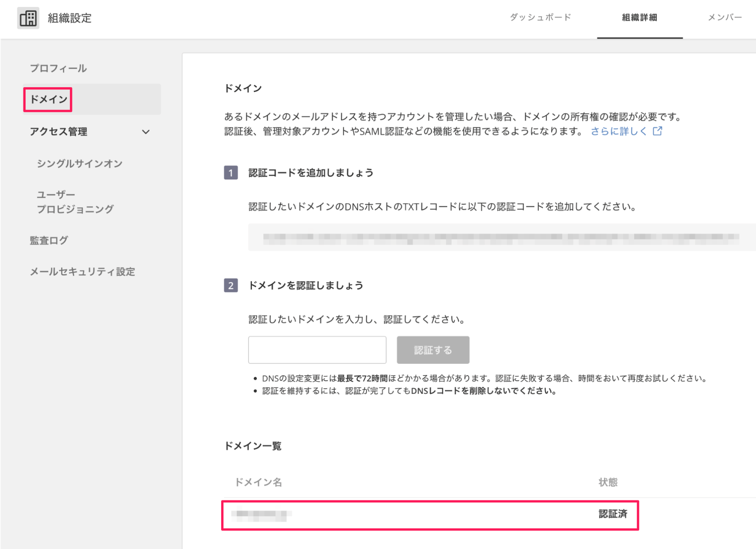Collapse the アクセス管理 chevron
This screenshot has height=549, width=756.
146,132
